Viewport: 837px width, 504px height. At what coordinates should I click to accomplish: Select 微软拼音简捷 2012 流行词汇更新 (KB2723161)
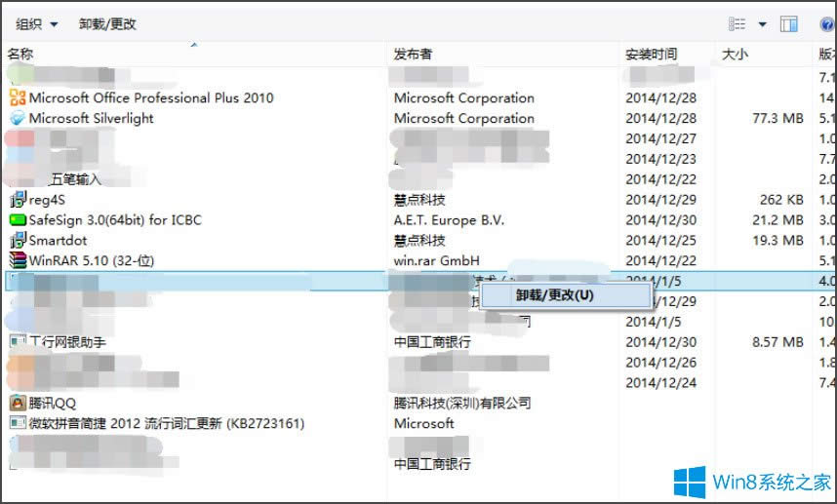[x=167, y=423]
